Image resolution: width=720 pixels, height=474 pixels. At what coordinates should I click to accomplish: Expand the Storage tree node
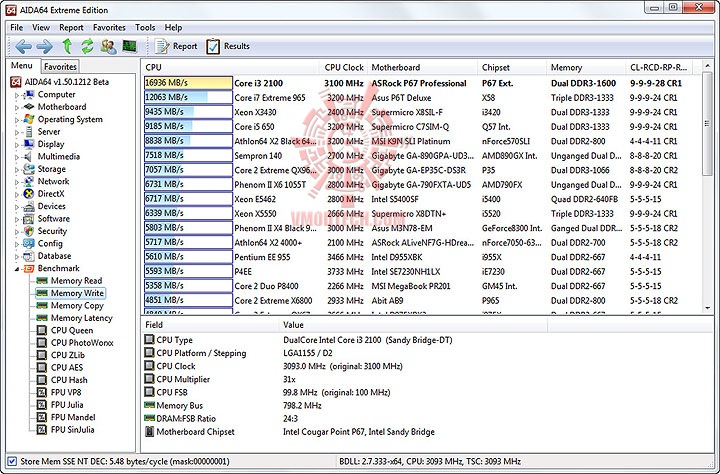(x=17, y=169)
